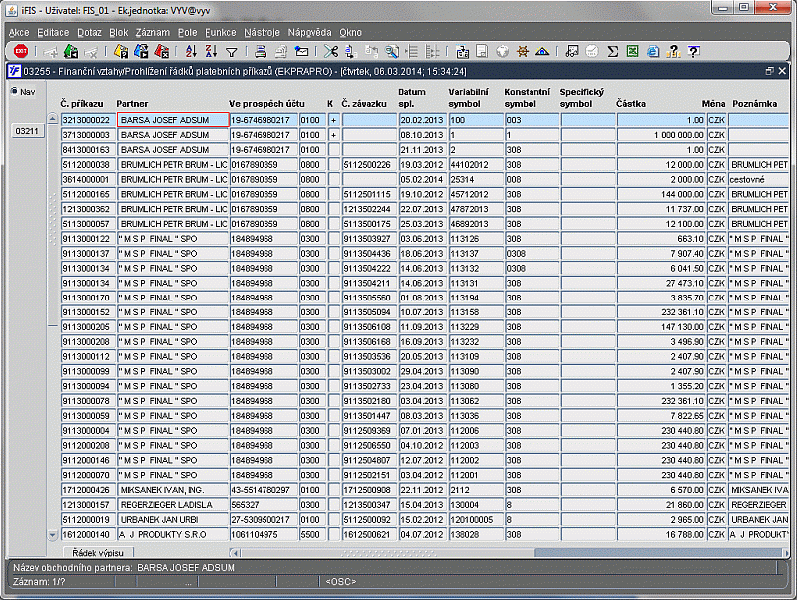Click the magnifier search icon
This screenshot has width=797, height=600.
coord(392,51)
